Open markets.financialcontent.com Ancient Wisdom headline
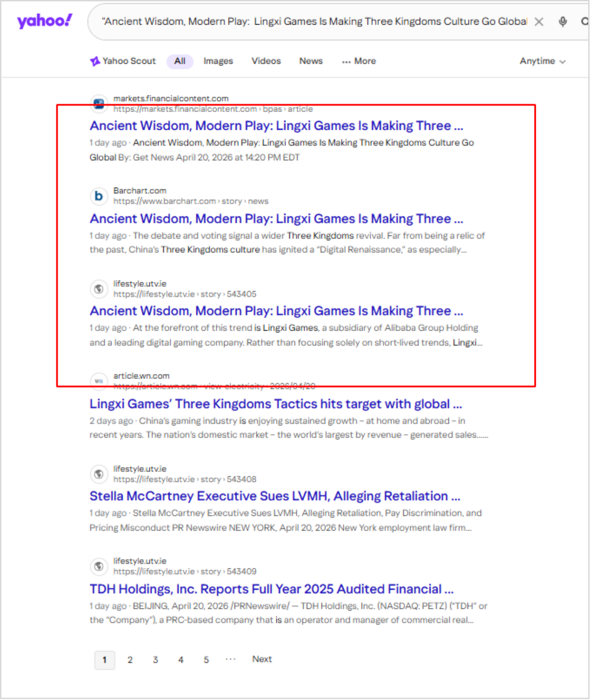 pyautogui.click(x=276, y=126)
